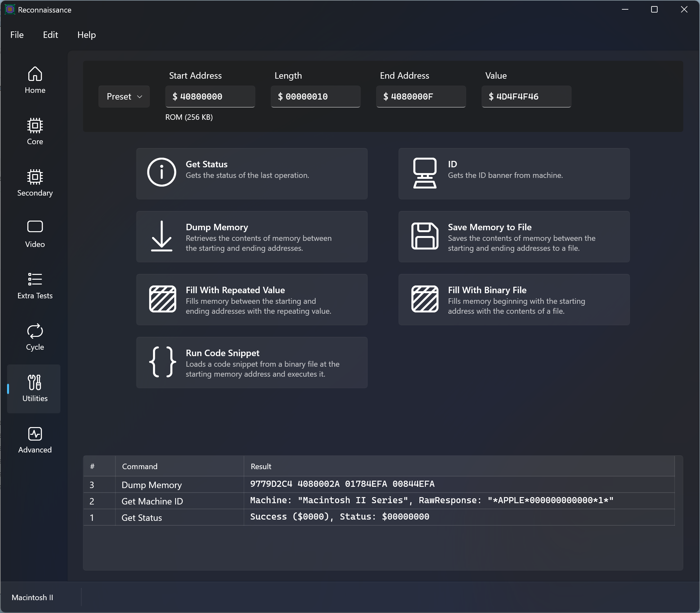Click Fill With Repeated Value

click(252, 300)
